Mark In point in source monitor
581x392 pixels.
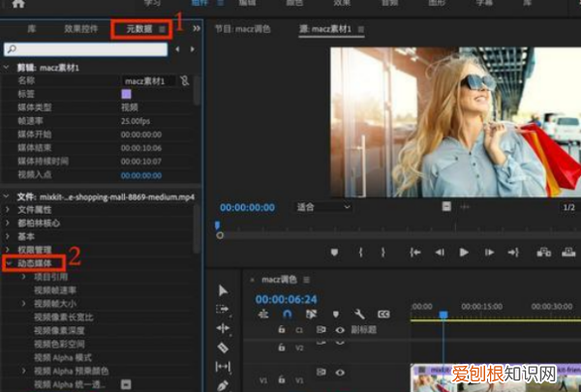(x=360, y=253)
